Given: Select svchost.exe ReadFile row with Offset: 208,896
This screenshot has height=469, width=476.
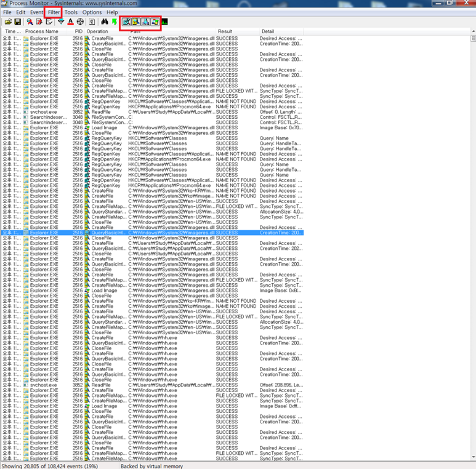Looking at the screenshot, I should [153, 385].
